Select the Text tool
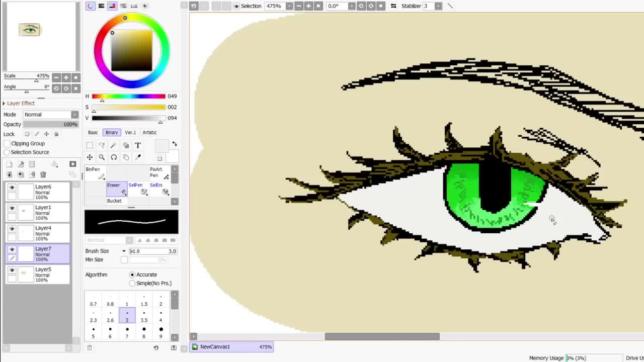Image resolution: width=644 pixels, height=362 pixels. pos(138,146)
